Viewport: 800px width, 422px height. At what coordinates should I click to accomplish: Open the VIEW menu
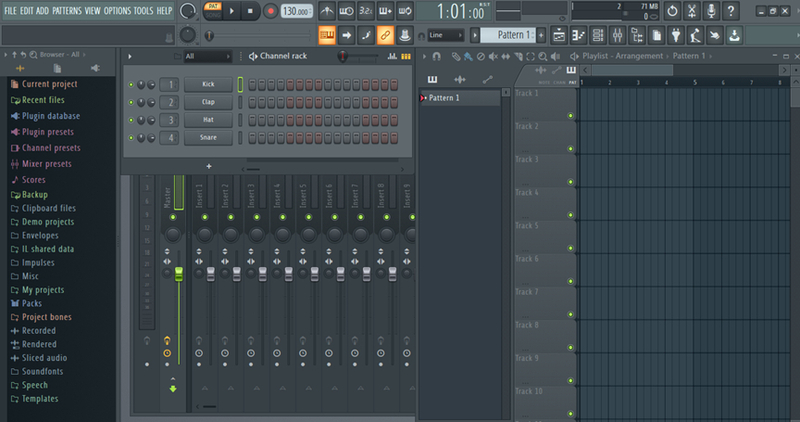[x=92, y=11]
